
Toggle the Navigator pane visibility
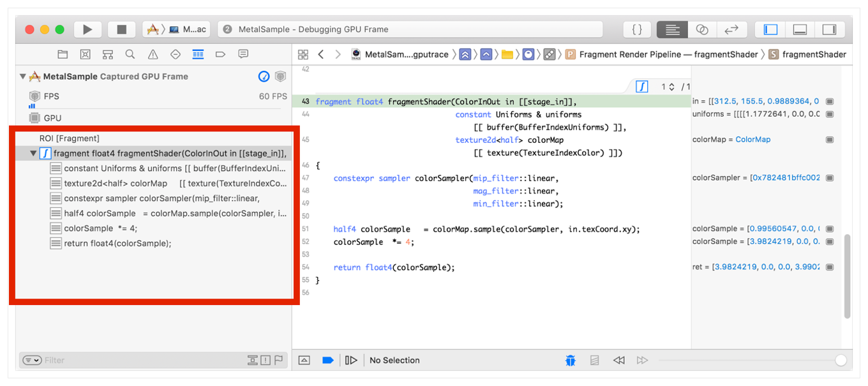point(770,29)
